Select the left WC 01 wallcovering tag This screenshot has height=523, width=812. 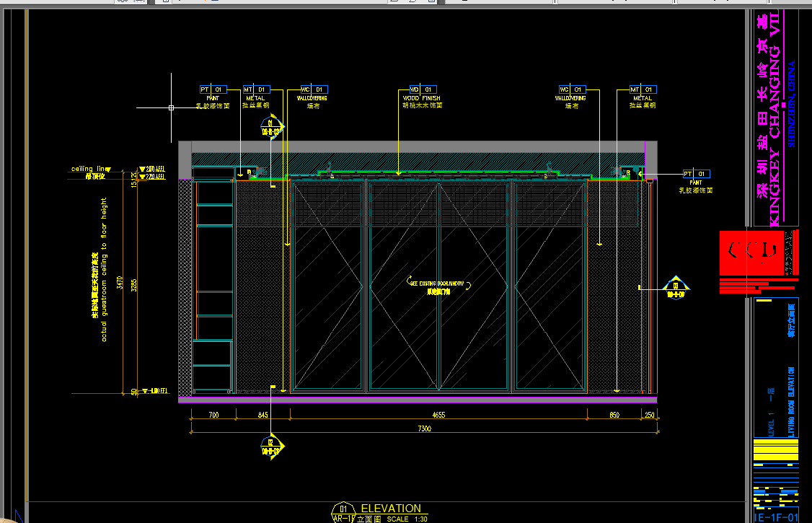314,89
